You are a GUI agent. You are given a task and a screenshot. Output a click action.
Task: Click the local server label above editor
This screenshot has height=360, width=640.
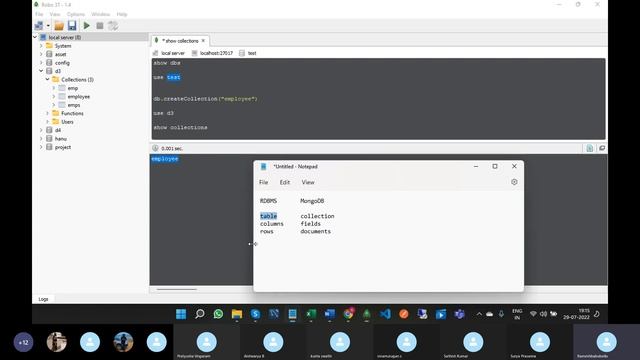point(173,53)
